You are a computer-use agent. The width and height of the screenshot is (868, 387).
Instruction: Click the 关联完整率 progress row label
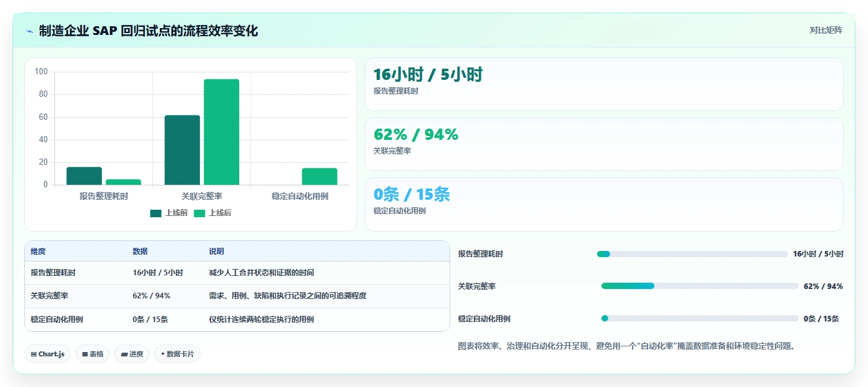click(476, 286)
